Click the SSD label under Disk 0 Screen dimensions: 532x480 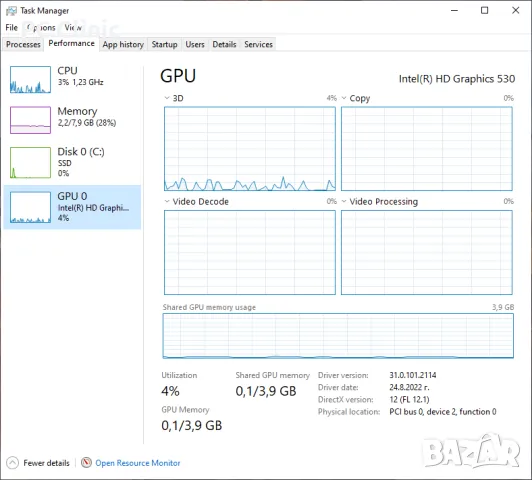click(x=64, y=163)
